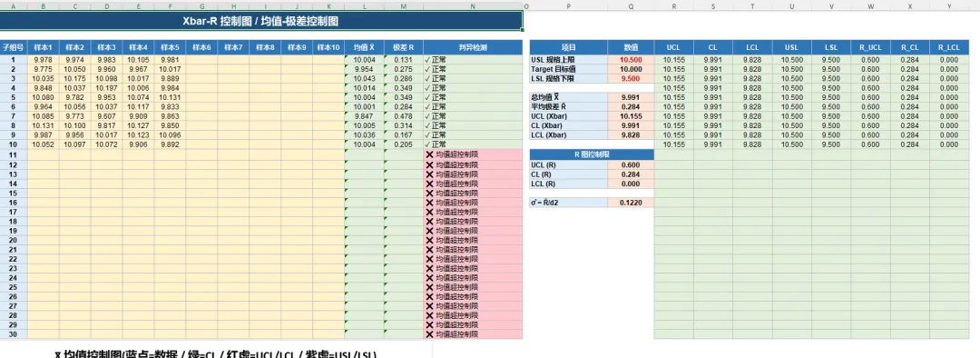Click the 均值超控制限 warning in subgroup 11 row
Screen dimensions: 980x358
coord(473,154)
